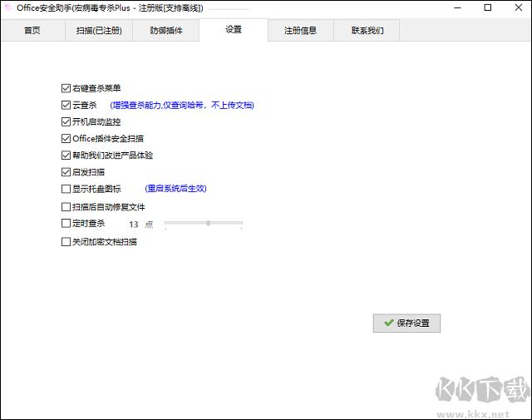Toggle the 启发扫描 checkbox
This screenshot has width=532, height=420.
tap(66, 172)
